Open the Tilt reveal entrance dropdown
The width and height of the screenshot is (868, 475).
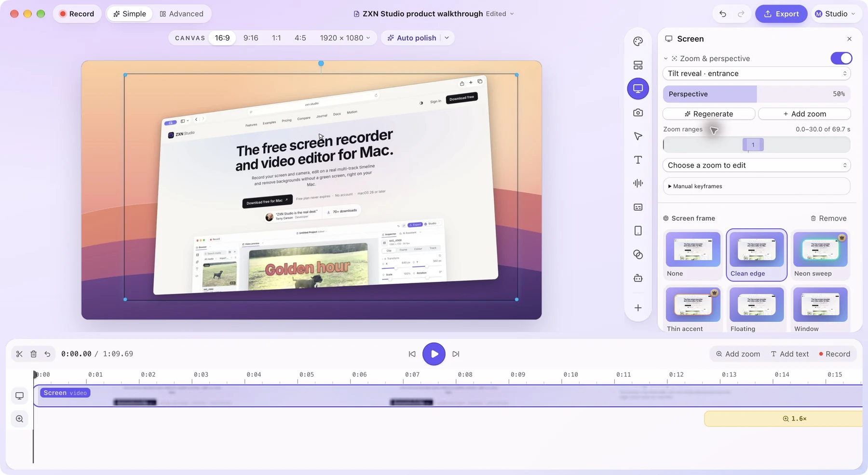(x=757, y=74)
